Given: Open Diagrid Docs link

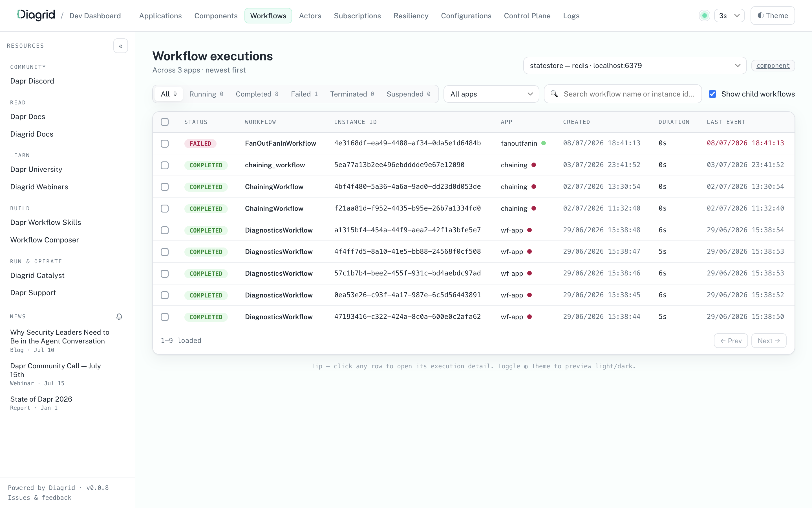Looking at the screenshot, I should (32, 134).
